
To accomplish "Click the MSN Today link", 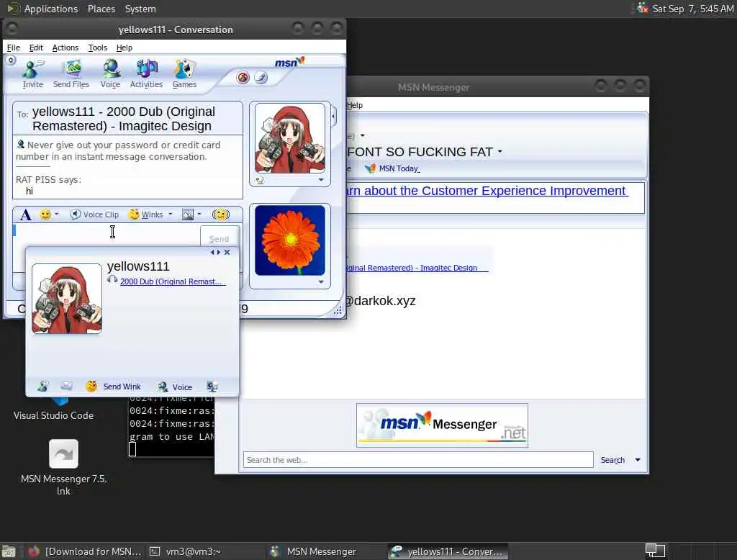I will tap(394, 168).
